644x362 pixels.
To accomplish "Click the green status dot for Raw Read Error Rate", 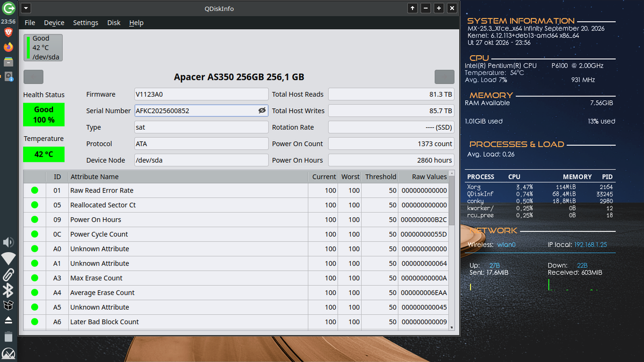I will click(35, 190).
